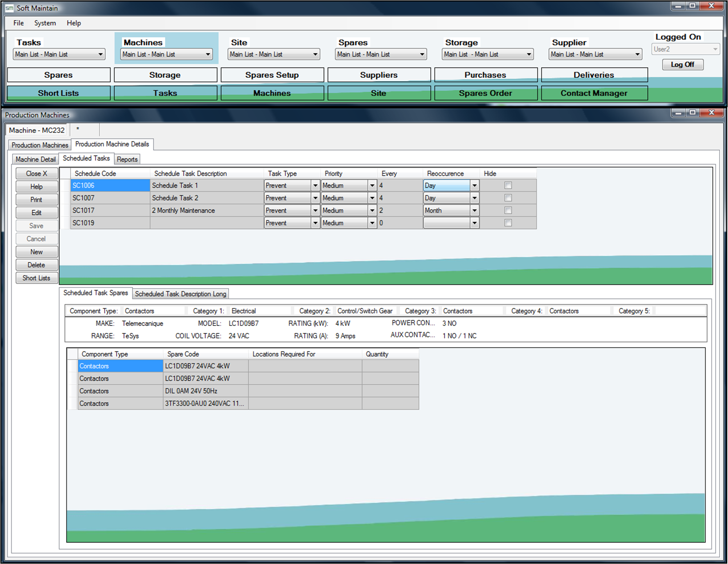Click the row selector of SC1006

(x=65, y=185)
